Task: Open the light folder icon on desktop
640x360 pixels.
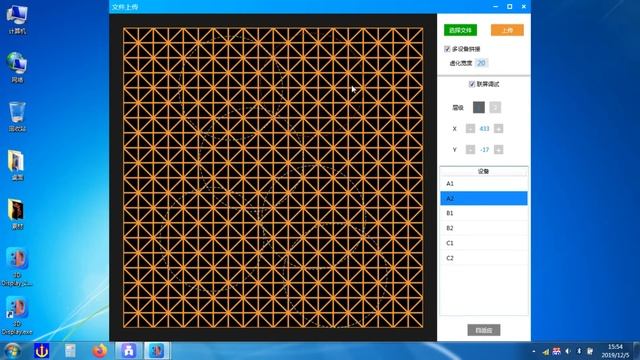Action: click(x=17, y=165)
